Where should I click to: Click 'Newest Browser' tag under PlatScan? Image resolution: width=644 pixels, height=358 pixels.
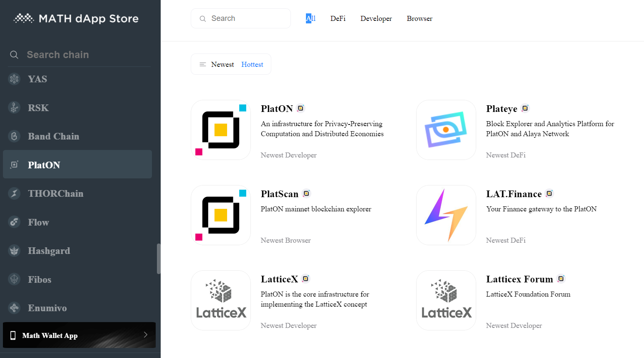point(285,240)
